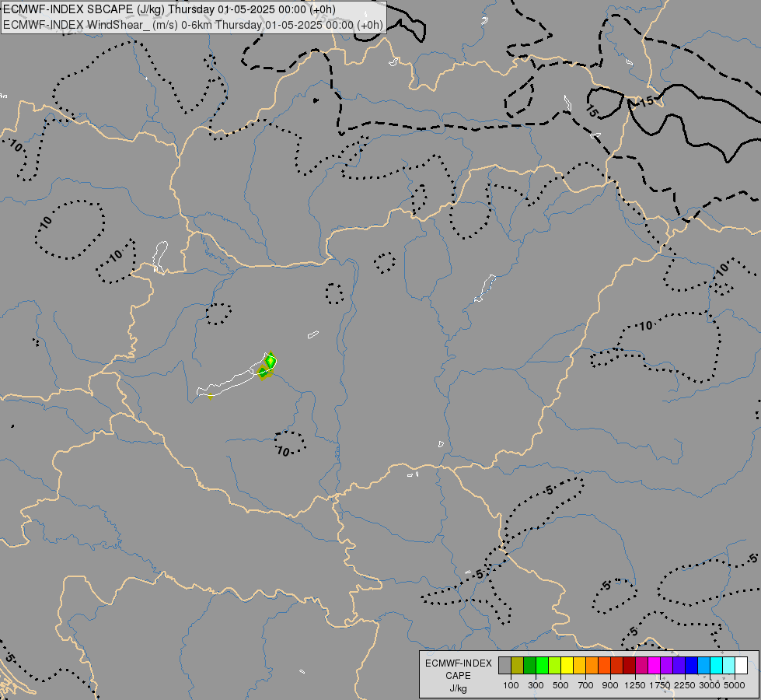761x700 pixels.
Task: Click the green CAPE patch east of the lake
Action: 271,361
